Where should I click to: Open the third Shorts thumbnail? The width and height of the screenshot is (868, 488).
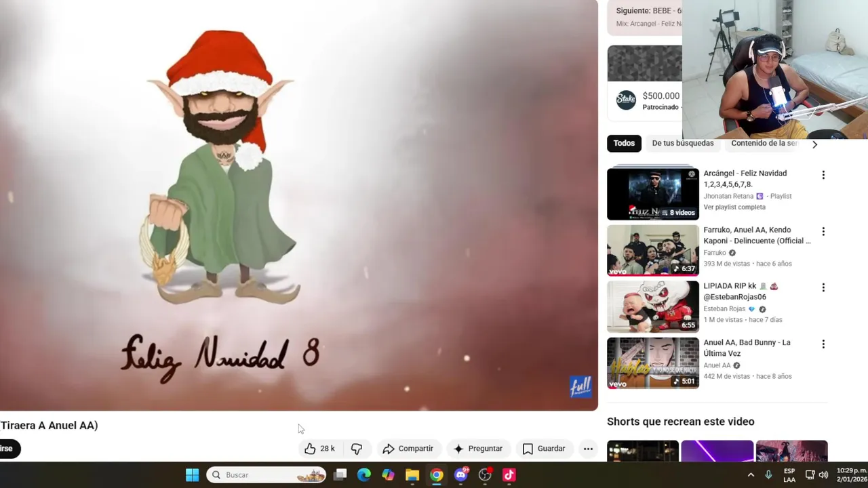coord(791,451)
